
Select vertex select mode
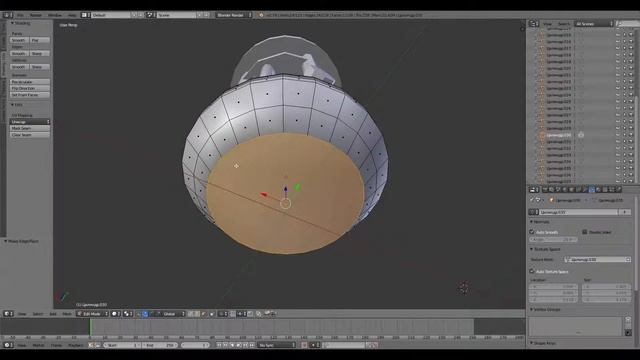tap(191, 314)
